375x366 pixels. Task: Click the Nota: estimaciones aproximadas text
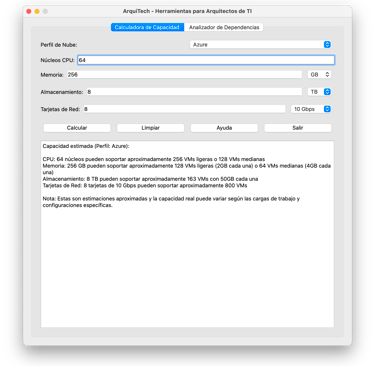point(171,202)
